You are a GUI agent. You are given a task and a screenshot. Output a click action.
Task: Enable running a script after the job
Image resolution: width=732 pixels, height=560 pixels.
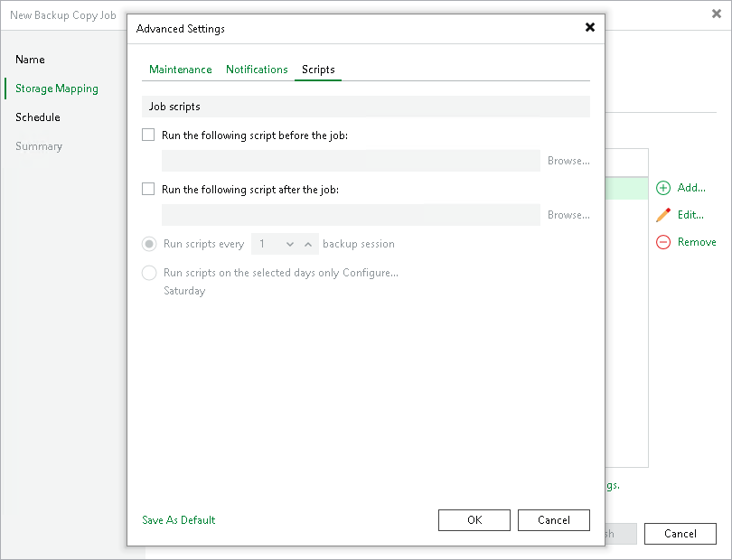pyautogui.click(x=148, y=189)
